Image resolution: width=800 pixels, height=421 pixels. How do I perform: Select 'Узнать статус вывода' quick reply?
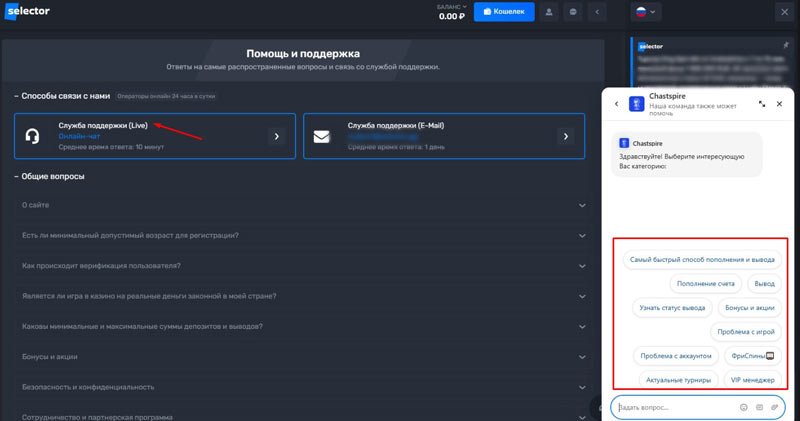pos(673,308)
